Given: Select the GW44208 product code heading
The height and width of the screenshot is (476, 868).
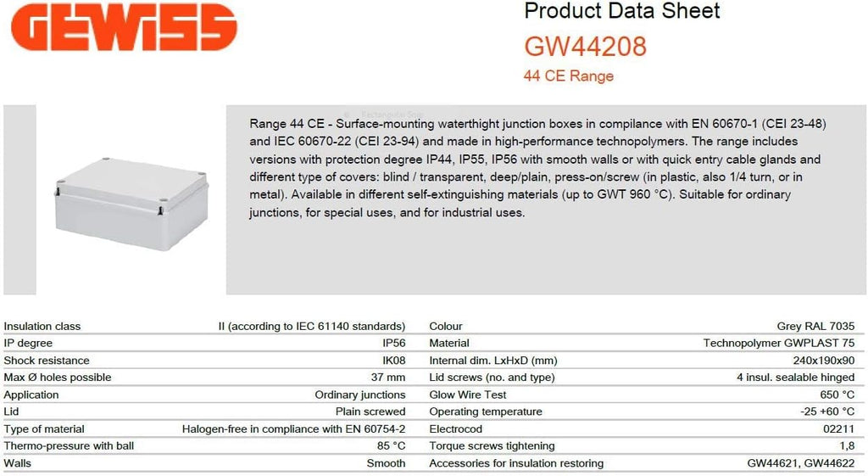Looking at the screenshot, I should [585, 46].
